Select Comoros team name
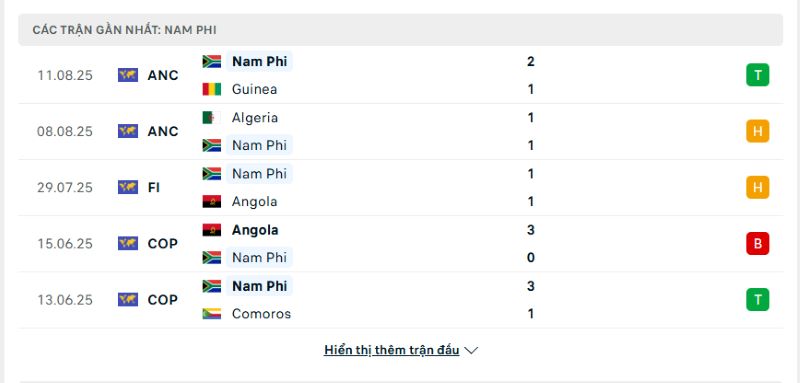This screenshot has width=800, height=383. point(261,314)
